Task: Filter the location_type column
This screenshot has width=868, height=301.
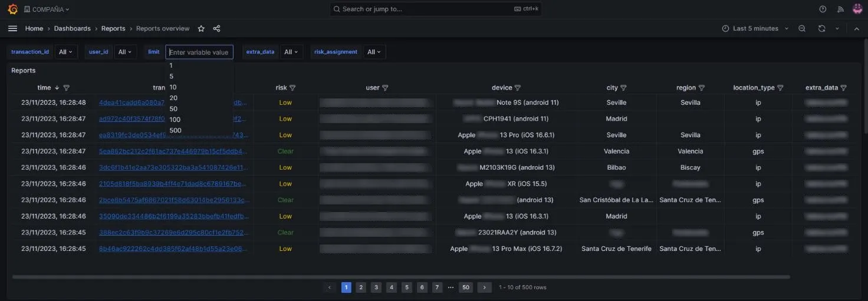Action: point(780,88)
